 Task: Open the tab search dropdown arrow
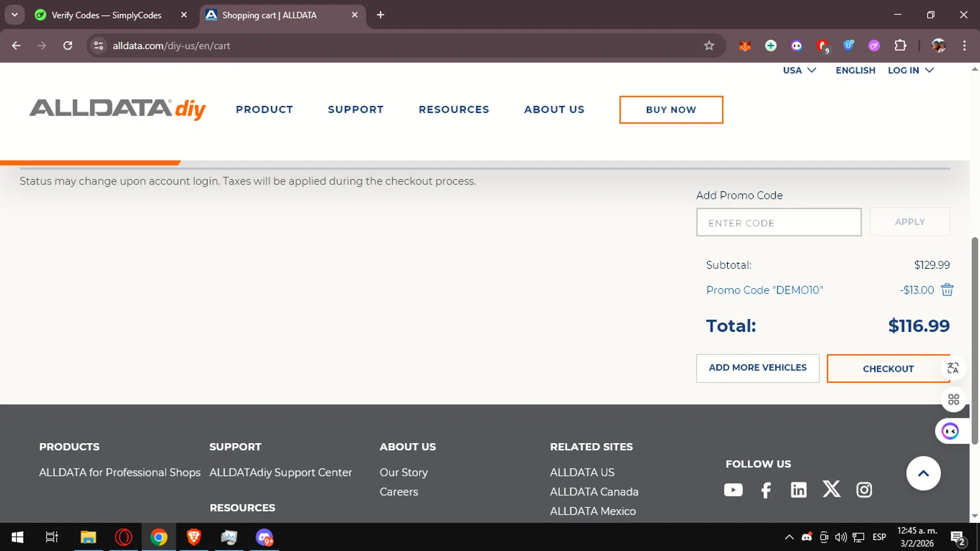coord(14,15)
